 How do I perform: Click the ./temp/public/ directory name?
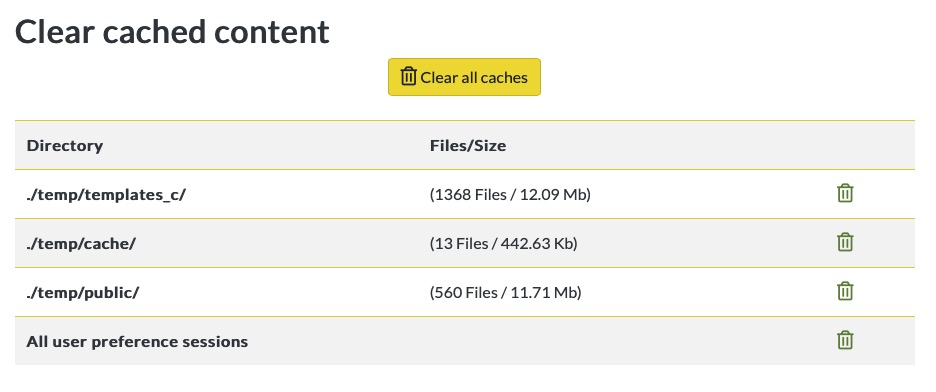click(83, 292)
